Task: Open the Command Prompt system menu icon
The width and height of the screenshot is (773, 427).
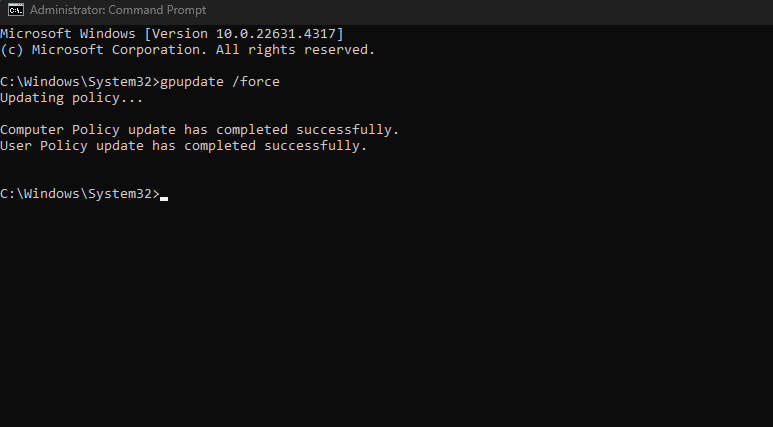Action: (x=16, y=10)
